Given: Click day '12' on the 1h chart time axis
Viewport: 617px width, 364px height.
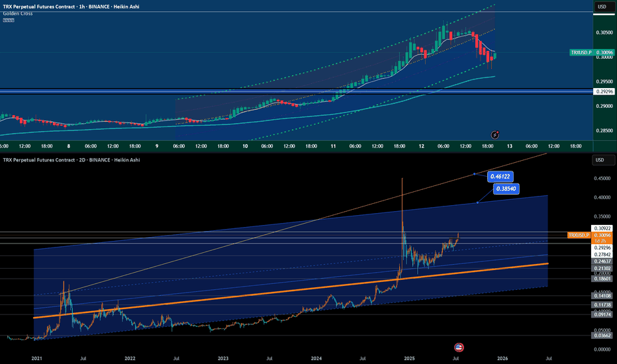Looking at the screenshot, I should (422, 146).
